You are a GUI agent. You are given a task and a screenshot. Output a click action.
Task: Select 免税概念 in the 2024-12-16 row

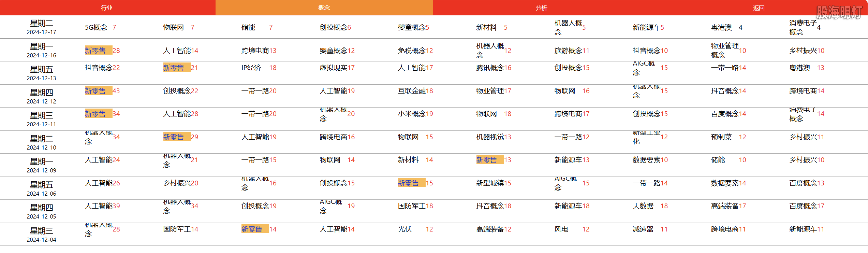point(412,51)
